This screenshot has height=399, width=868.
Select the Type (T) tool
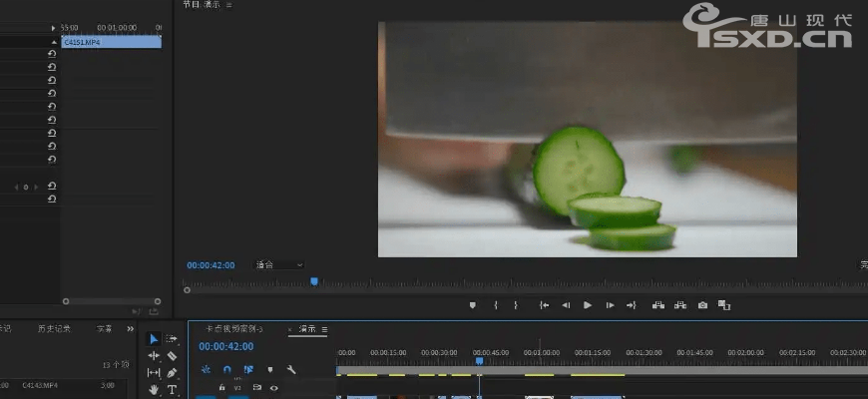[x=172, y=390]
